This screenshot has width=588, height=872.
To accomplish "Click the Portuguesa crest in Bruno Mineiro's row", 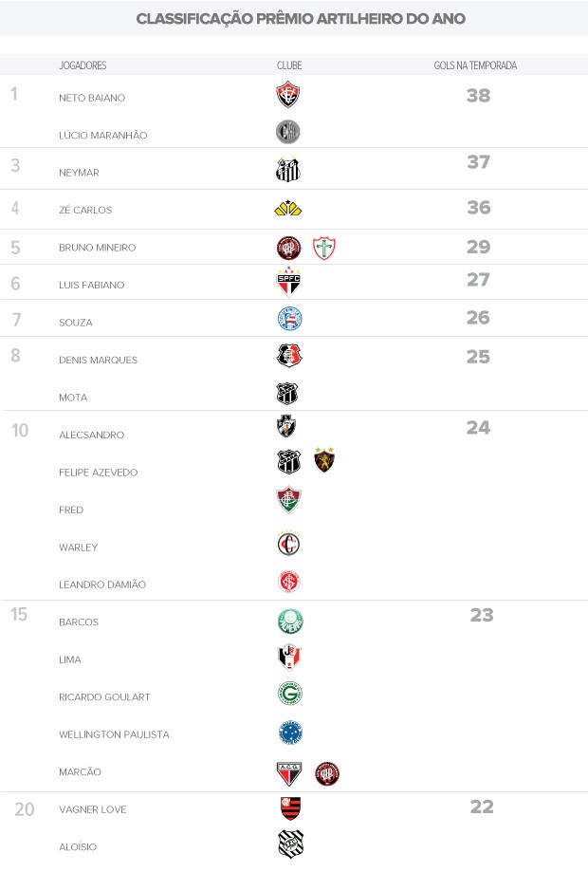I will 325,248.
